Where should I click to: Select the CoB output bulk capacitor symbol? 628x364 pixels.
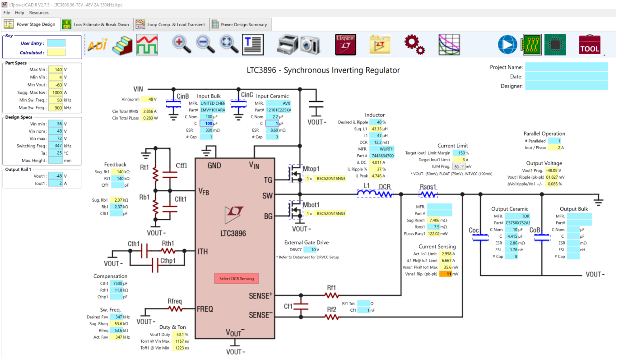541,237
